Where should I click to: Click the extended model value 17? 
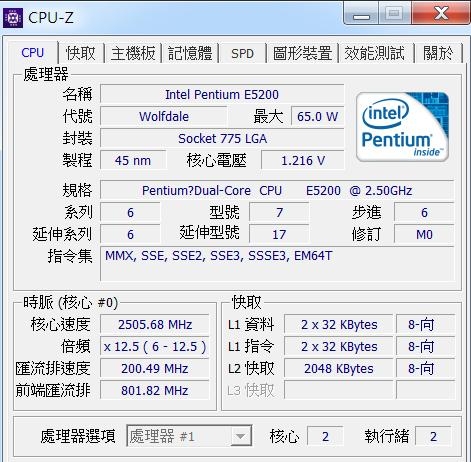tap(279, 234)
